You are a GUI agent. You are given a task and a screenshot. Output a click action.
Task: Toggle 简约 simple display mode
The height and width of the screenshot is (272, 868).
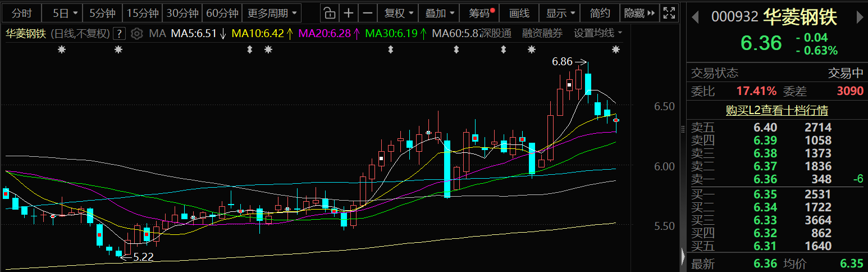coord(600,12)
